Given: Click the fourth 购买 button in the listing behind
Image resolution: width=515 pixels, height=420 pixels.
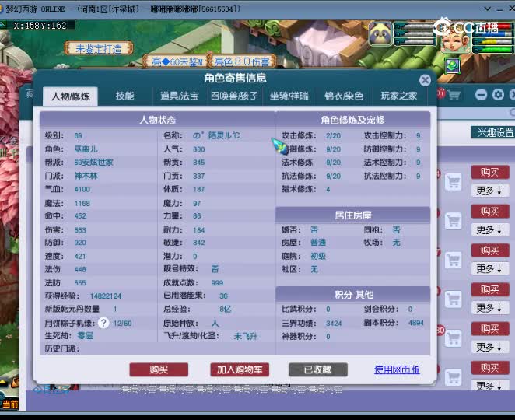Looking at the screenshot, I should point(490,289).
